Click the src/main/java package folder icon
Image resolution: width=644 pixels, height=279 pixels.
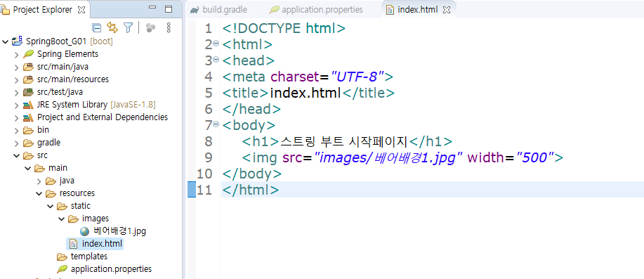point(28,67)
